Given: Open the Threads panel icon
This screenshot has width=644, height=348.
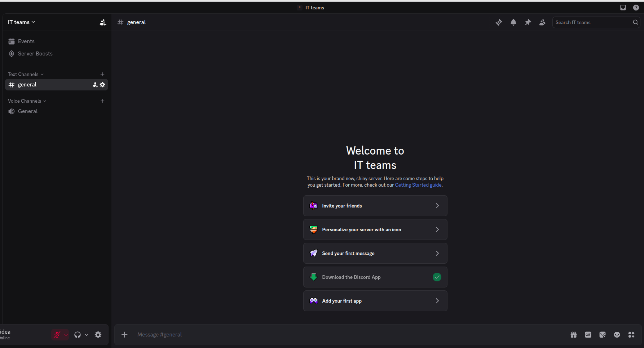Looking at the screenshot, I should (x=499, y=22).
